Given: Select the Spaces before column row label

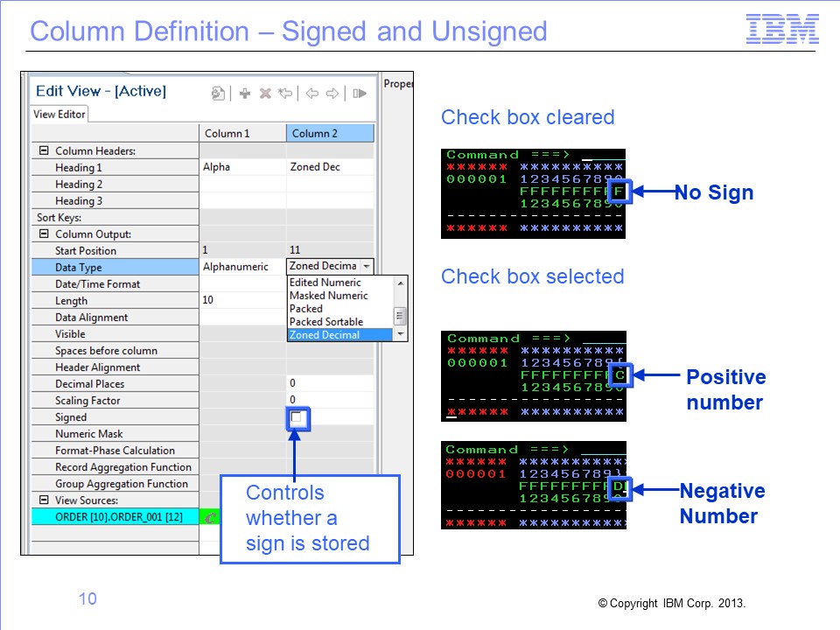Looking at the screenshot, I should (x=115, y=350).
